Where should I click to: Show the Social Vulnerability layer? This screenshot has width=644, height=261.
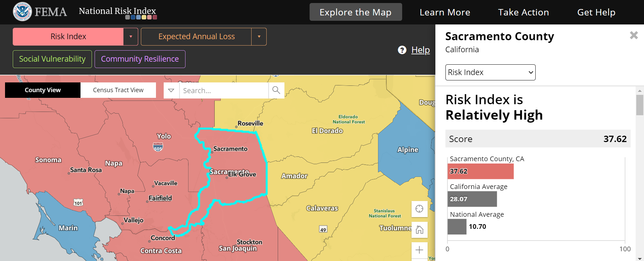tap(52, 59)
